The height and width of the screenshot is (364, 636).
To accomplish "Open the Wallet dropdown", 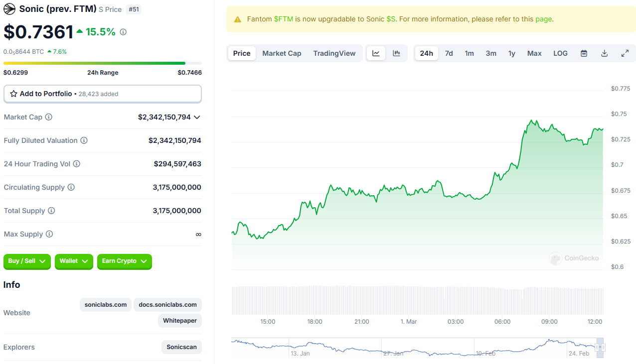I will (74, 261).
